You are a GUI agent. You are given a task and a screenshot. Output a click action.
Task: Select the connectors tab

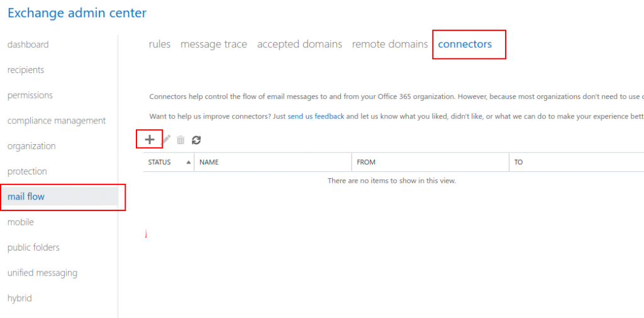point(465,44)
